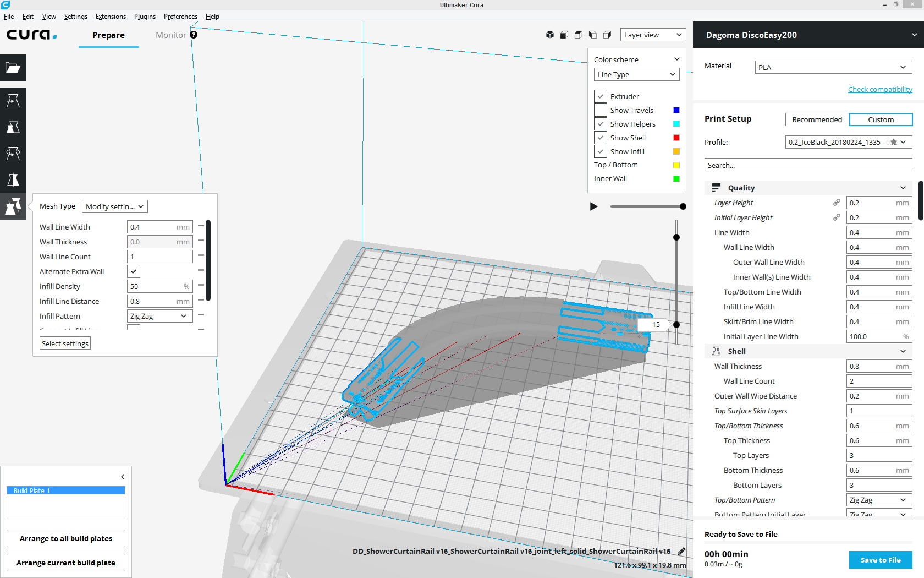Select the Per Model Settings tool

(13, 206)
